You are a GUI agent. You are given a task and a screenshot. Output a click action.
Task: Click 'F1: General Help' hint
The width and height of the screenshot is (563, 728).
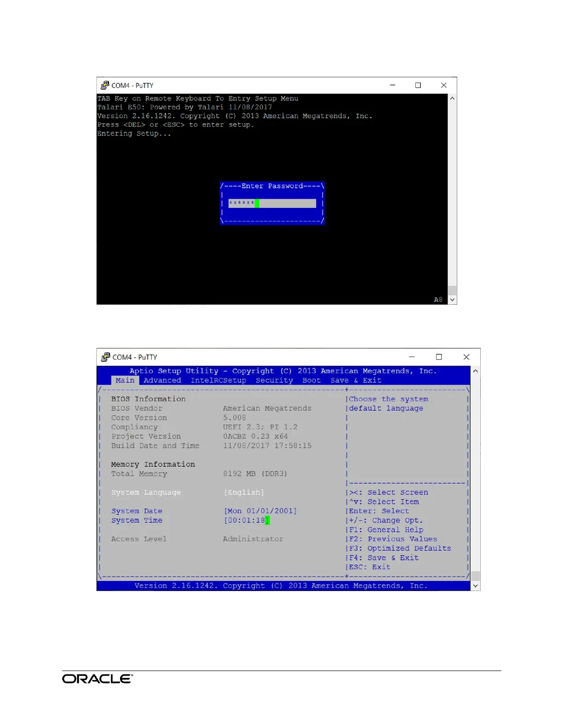[x=386, y=530]
